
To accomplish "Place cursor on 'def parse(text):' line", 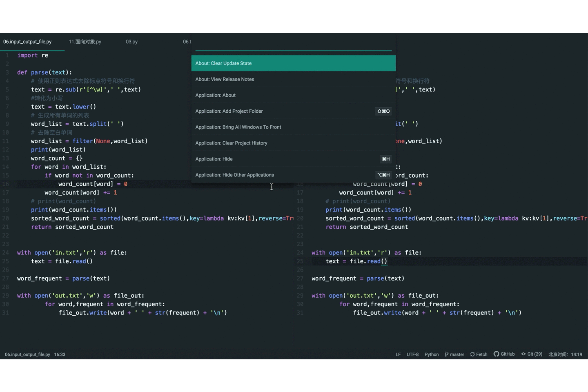I will (45, 72).
